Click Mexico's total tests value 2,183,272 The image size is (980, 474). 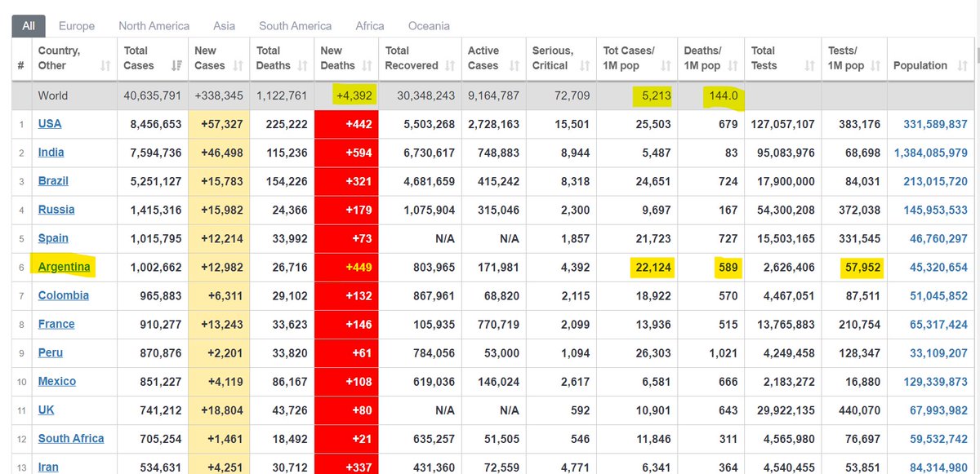point(787,381)
